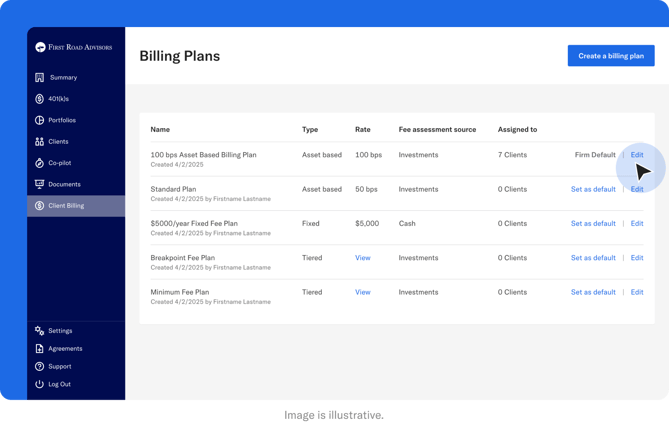The height and width of the screenshot is (430, 669).
Task: Click the First Road Advisors logo icon
Action: pos(40,47)
